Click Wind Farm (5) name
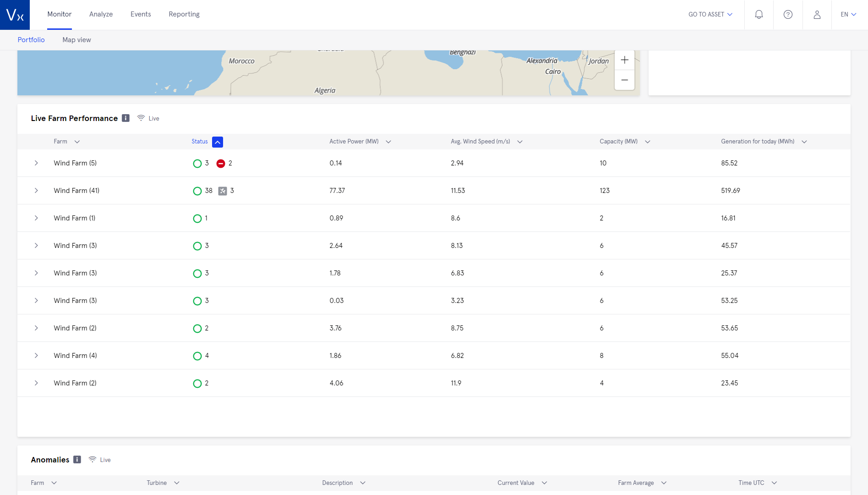 (x=75, y=163)
